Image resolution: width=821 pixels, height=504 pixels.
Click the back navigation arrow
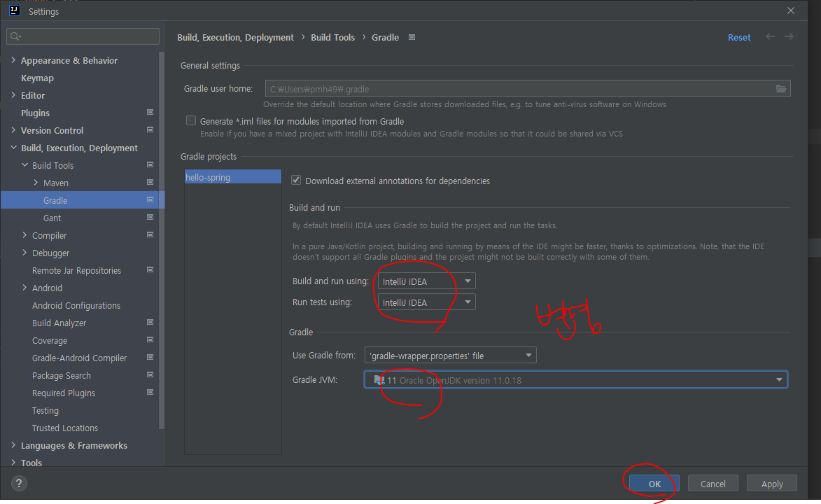pyautogui.click(x=770, y=36)
